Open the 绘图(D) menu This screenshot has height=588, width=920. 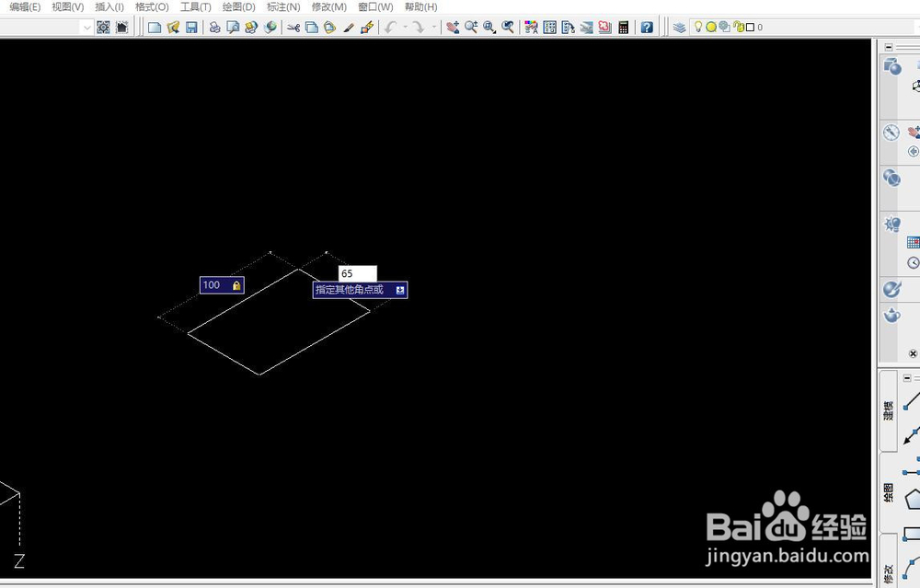point(239,7)
